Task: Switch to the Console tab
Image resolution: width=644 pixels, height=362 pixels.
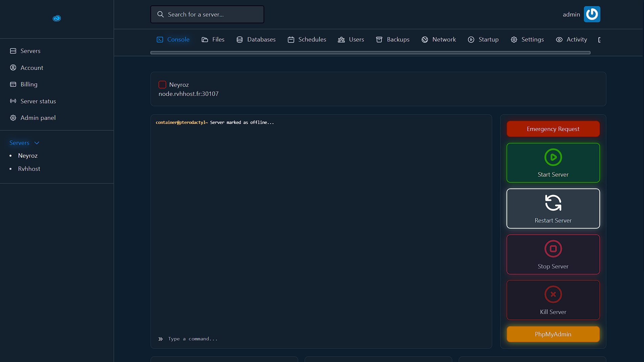Action: 173,40
